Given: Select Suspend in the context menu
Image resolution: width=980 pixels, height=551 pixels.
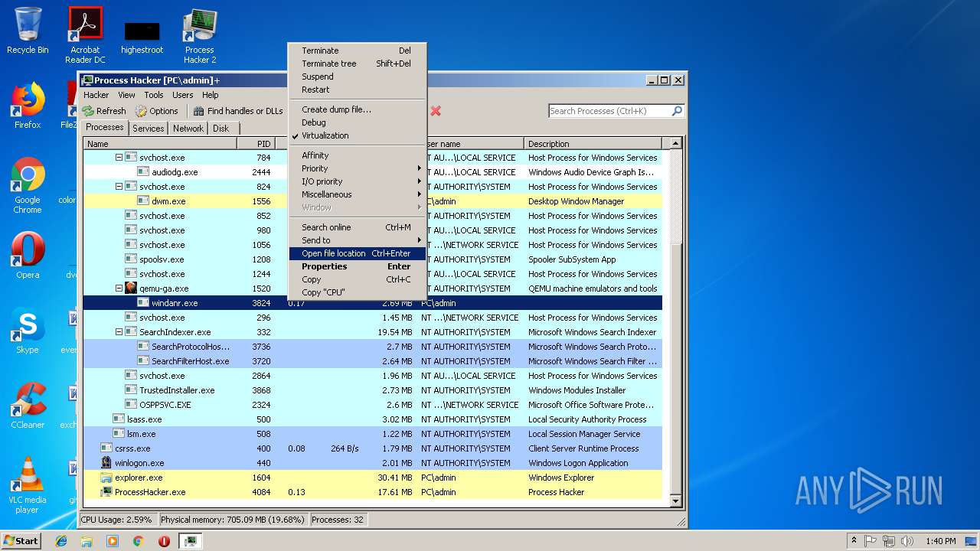Looking at the screenshot, I should pos(357,77).
